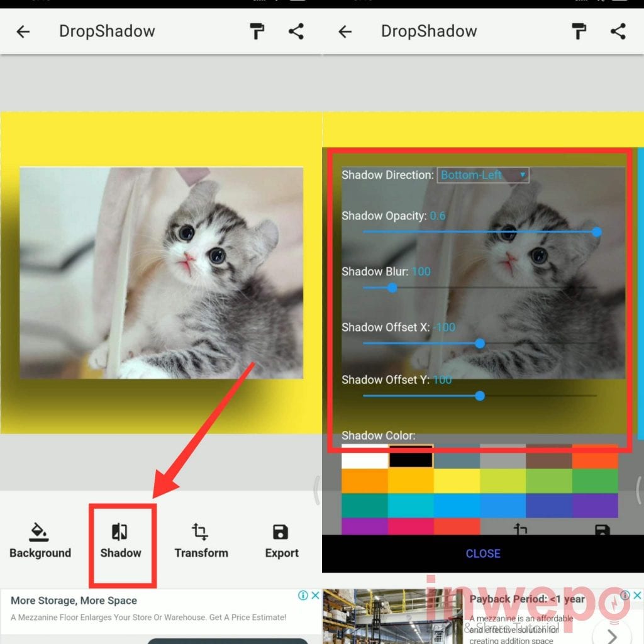Pick the cyan shadow color swatch
Image resolution: width=644 pixels, height=644 pixels.
coord(411,506)
